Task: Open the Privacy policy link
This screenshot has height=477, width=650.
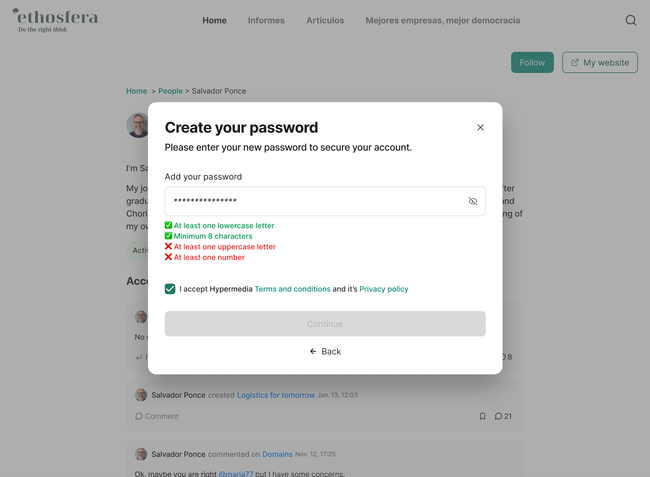Action: point(384,289)
